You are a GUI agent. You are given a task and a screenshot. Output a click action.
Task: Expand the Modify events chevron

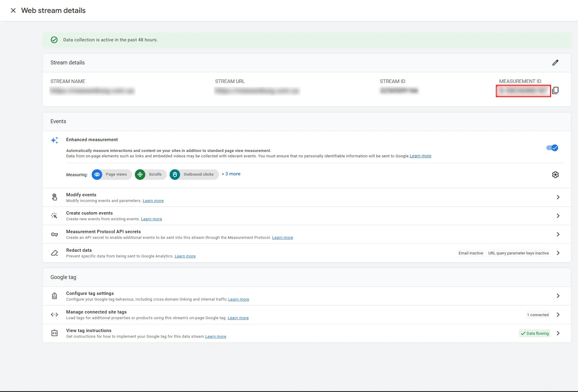tap(558, 197)
